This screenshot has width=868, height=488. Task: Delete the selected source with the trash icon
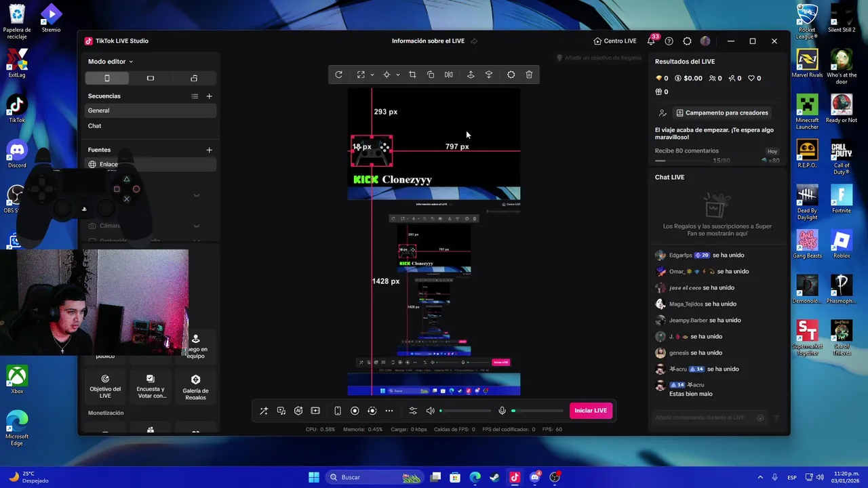tap(529, 75)
